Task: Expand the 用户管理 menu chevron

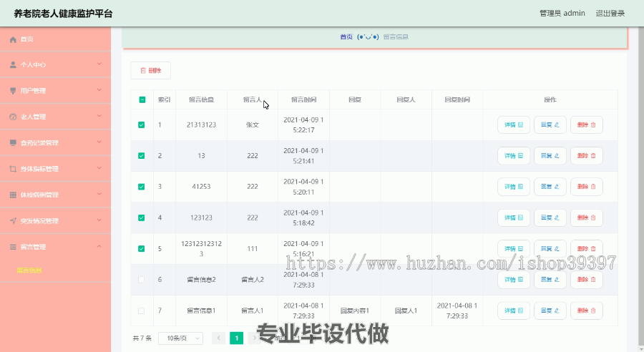Action: pos(99,90)
